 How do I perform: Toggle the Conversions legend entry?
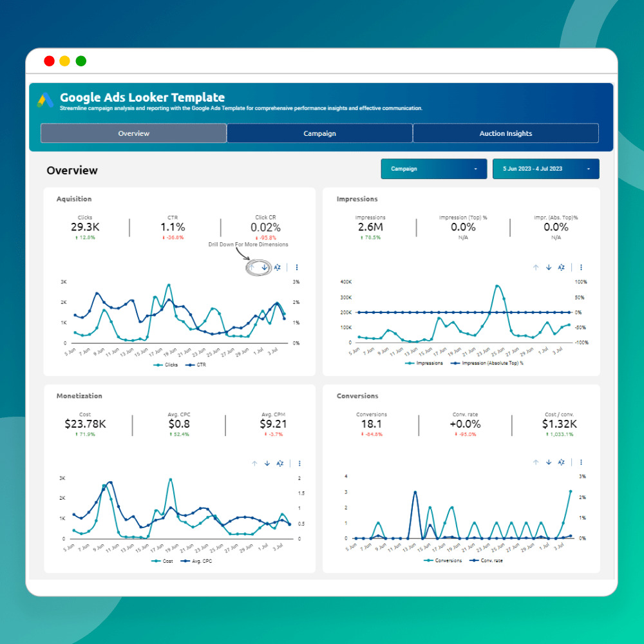point(443,560)
